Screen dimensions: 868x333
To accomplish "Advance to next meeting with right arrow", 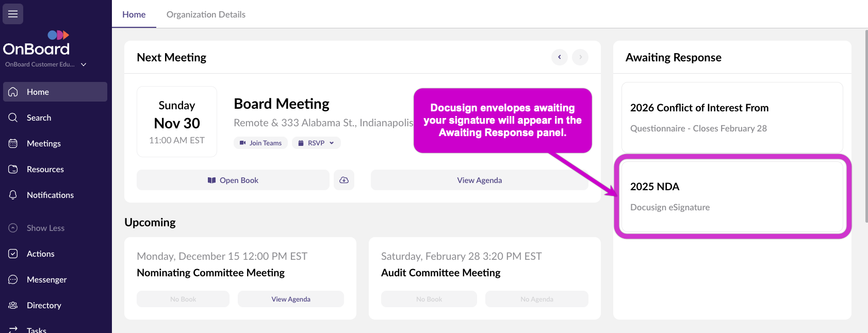I will pos(580,57).
